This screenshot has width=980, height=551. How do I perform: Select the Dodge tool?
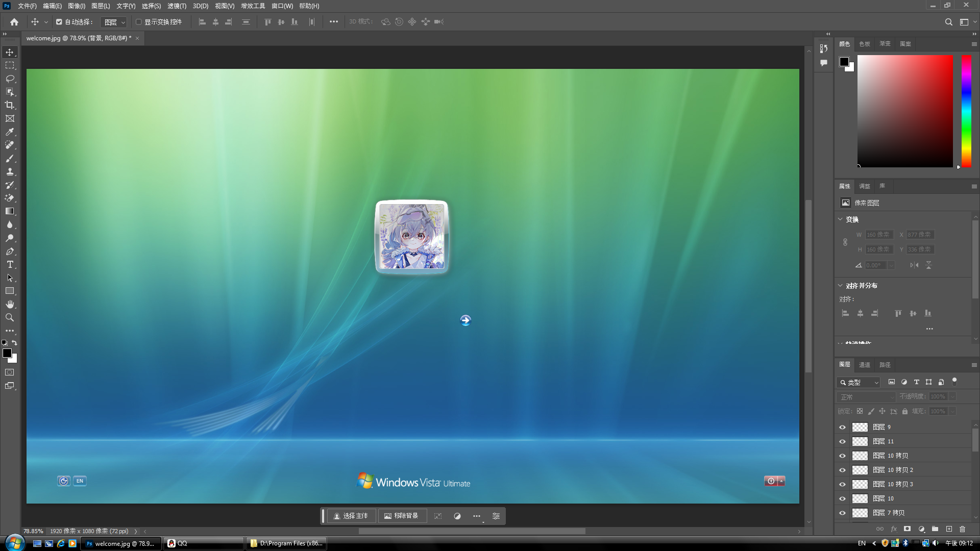click(10, 238)
